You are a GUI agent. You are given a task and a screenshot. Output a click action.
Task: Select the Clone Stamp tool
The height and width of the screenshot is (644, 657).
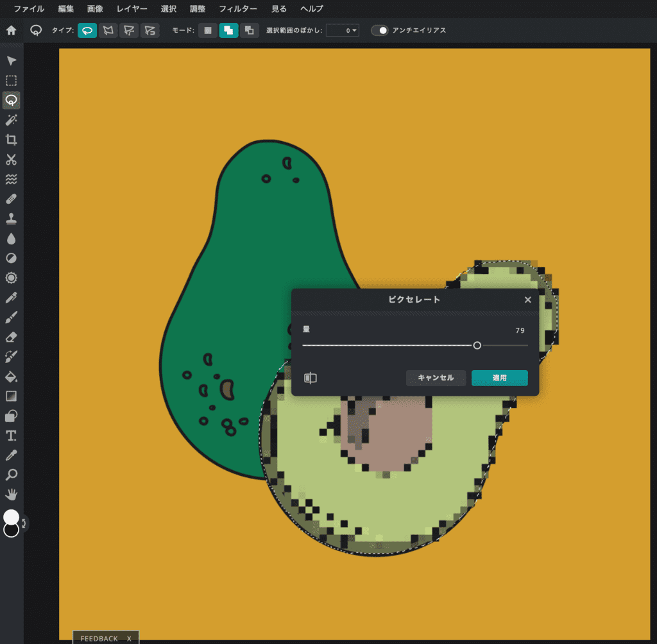point(11,218)
